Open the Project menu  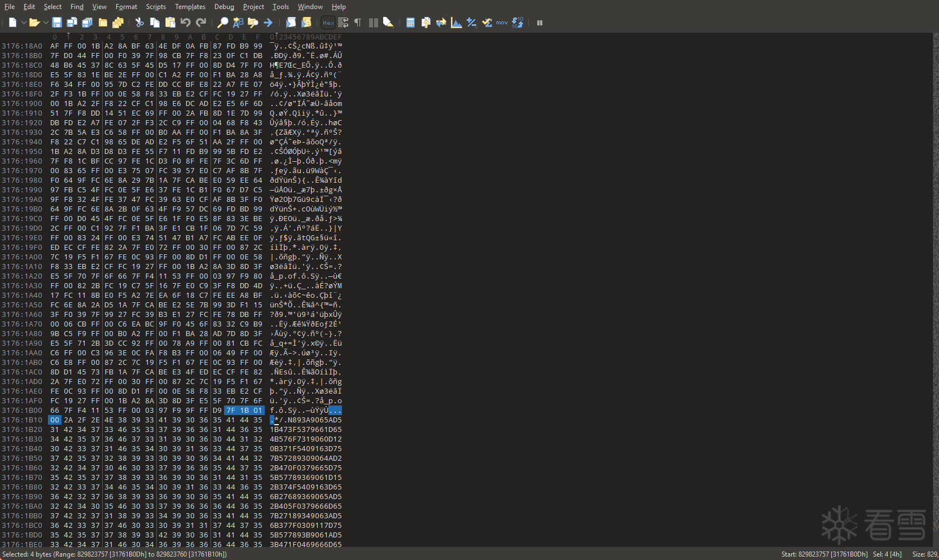[253, 7]
